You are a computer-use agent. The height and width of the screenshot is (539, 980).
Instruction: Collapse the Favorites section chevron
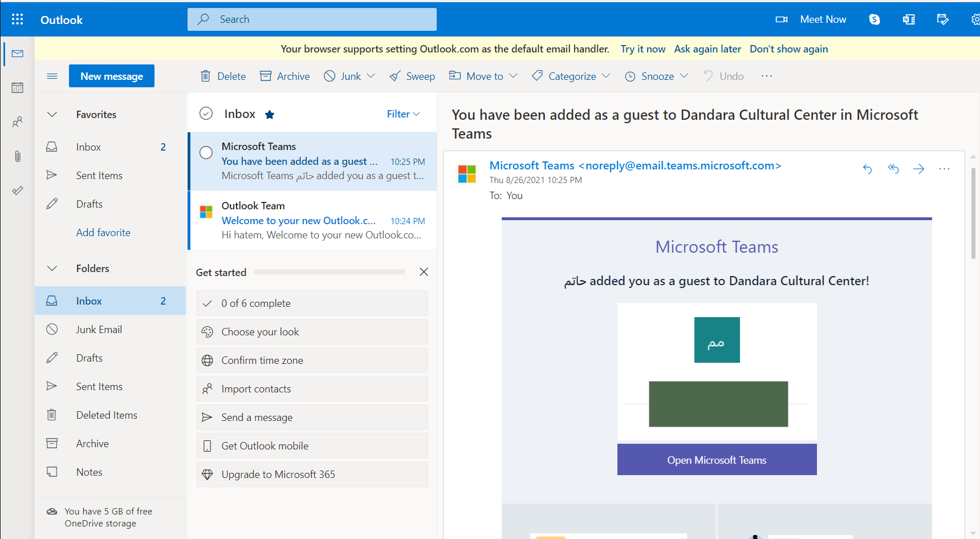pos(52,115)
